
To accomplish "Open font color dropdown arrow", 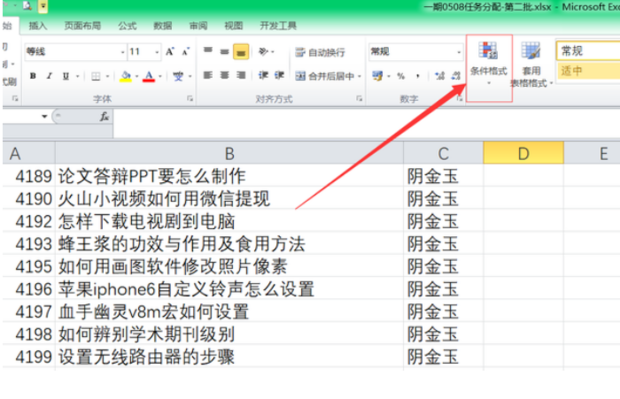I will point(160,76).
